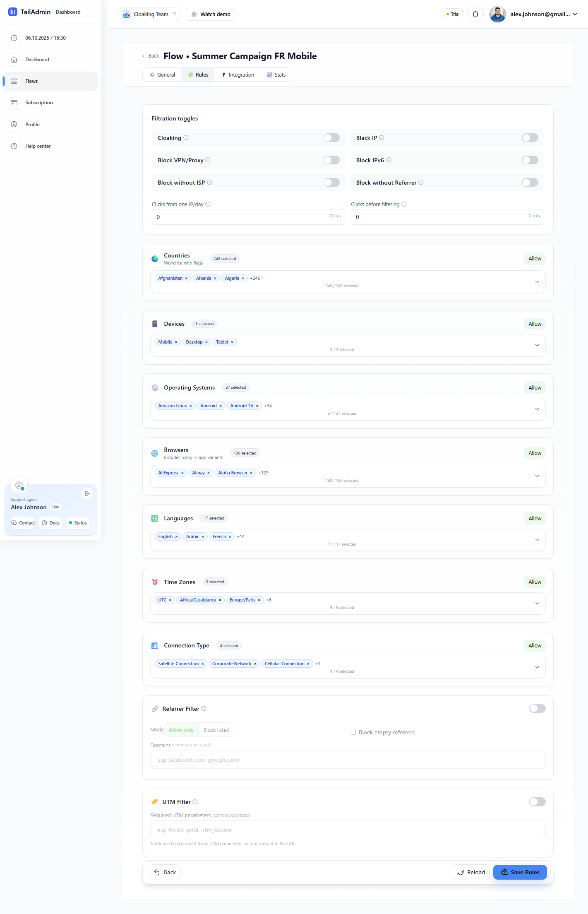Image resolution: width=588 pixels, height=914 pixels.
Task: Check the Block empty referrers checkbox
Action: click(x=353, y=732)
